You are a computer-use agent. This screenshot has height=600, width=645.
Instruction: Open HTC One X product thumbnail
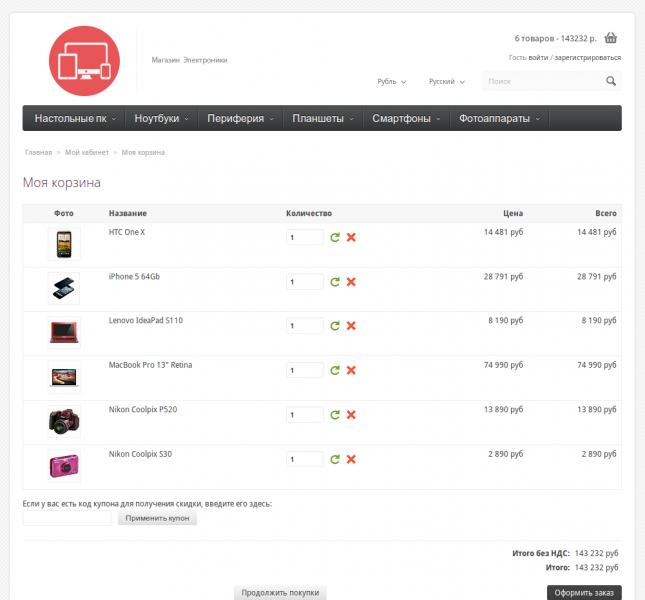(64, 244)
